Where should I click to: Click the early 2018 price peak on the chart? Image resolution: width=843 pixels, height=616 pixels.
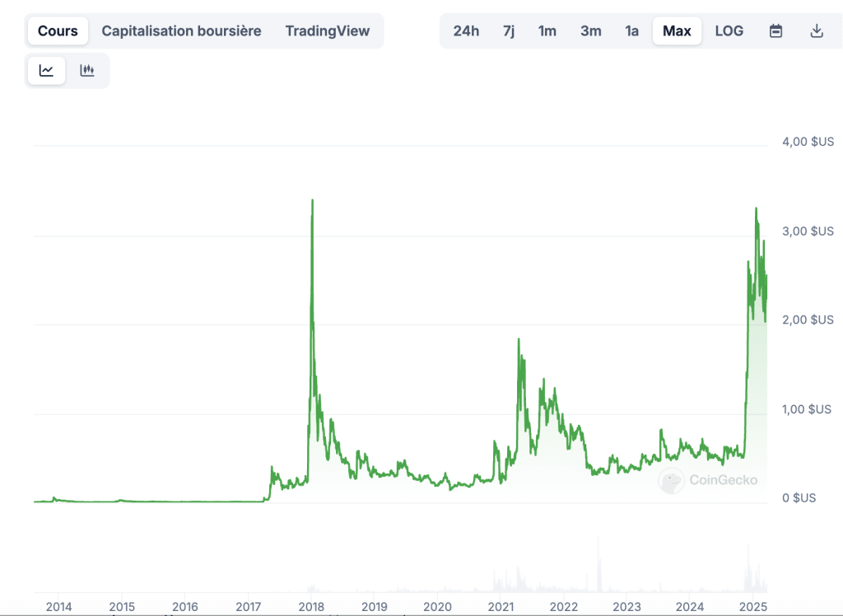point(312,201)
